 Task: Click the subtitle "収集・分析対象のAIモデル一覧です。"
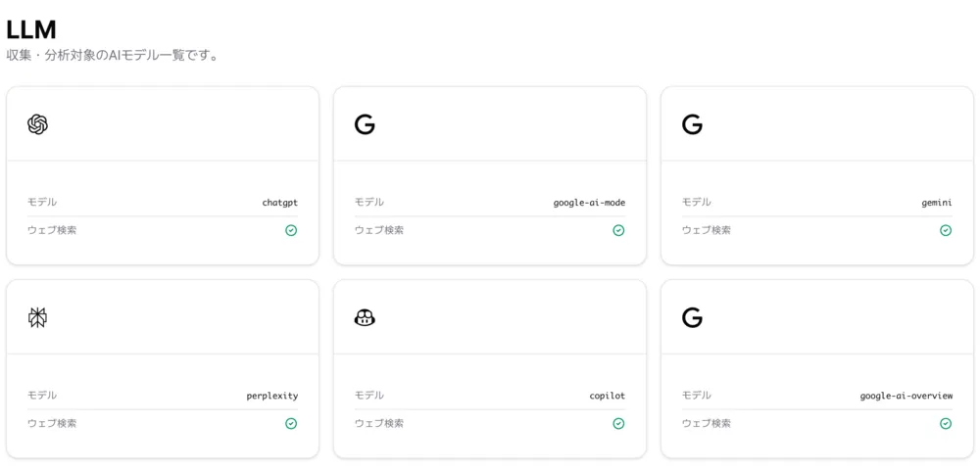click(x=112, y=56)
